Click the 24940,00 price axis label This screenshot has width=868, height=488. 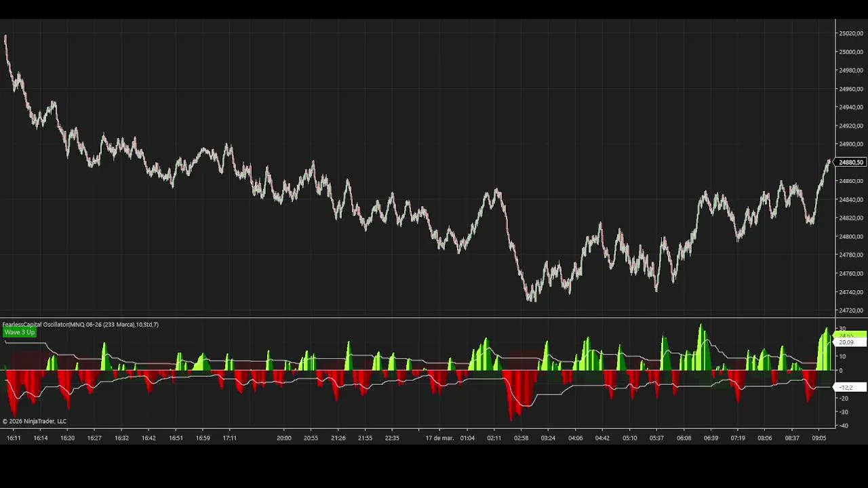(851, 107)
